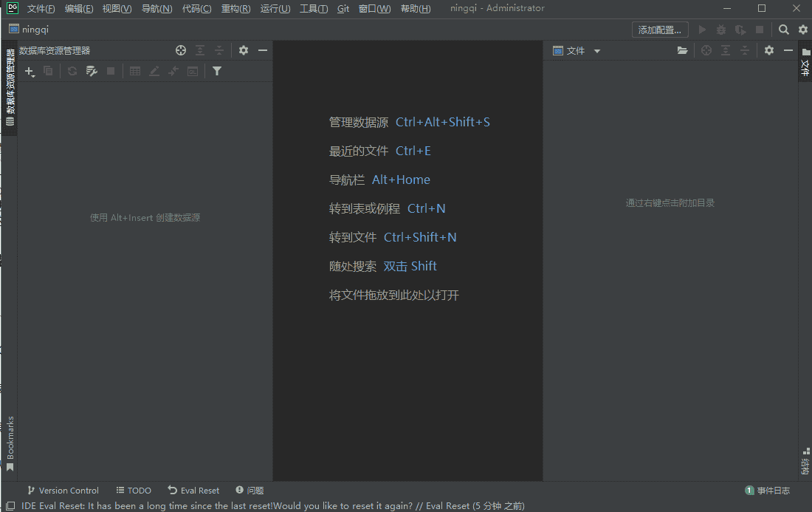The width and height of the screenshot is (812, 512).
Task: Hide the Files panel using minimize dash
Action: click(x=788, y=51)
